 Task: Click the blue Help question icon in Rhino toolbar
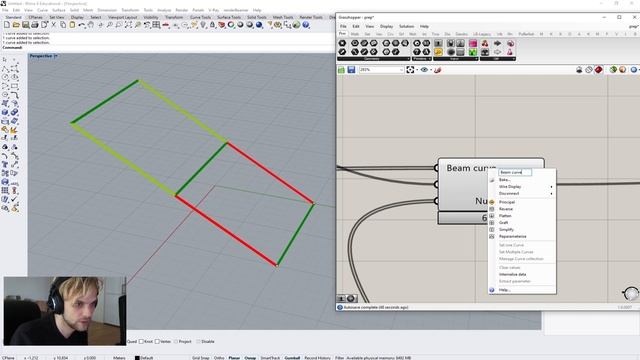point(306,25)
